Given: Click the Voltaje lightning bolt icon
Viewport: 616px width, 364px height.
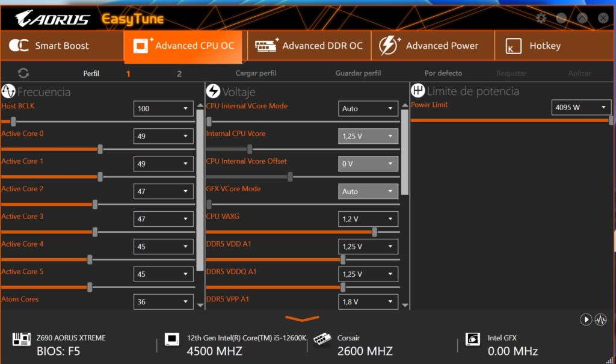Looking at the screenshot, I should point(214,91).
